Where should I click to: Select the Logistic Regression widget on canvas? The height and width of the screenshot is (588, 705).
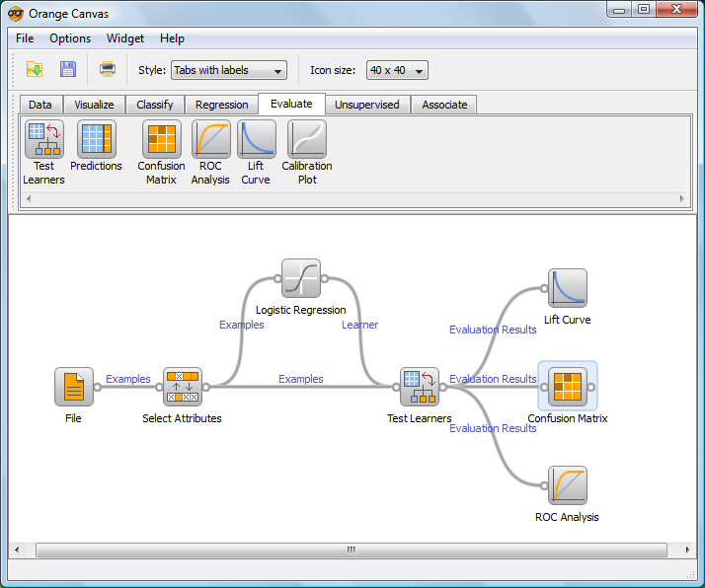[x=301, y=278]
